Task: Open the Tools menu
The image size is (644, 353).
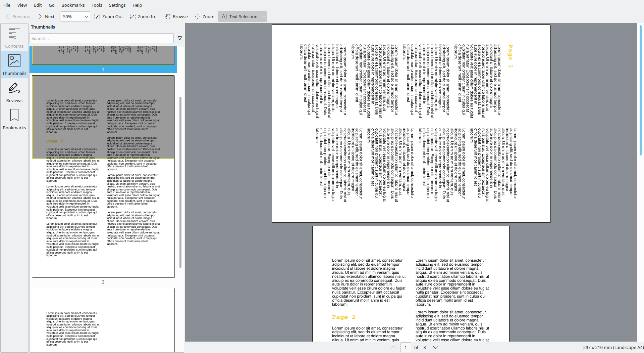Action: pos(97,5)
